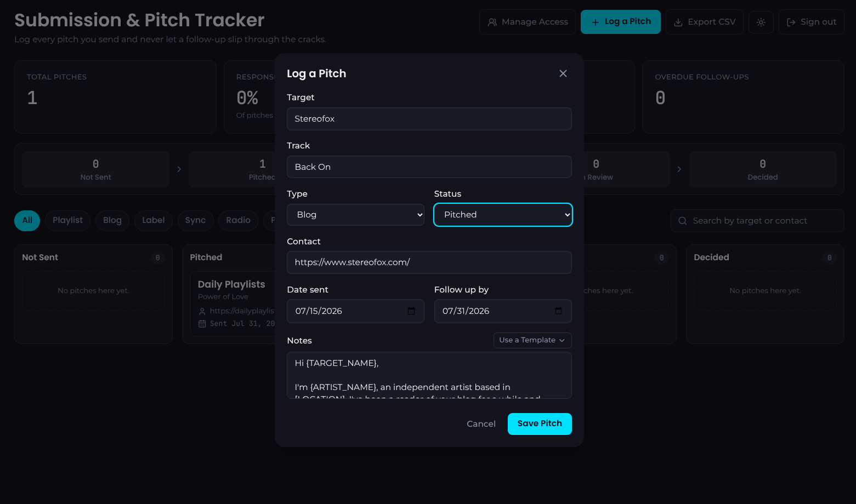
Task: Filter pitches by Label
Action: tap(154, 221)
